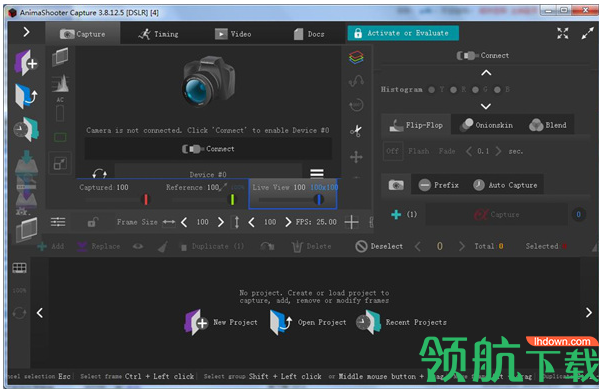Click the curved path icon below the layers stack

tap(356, 81)
